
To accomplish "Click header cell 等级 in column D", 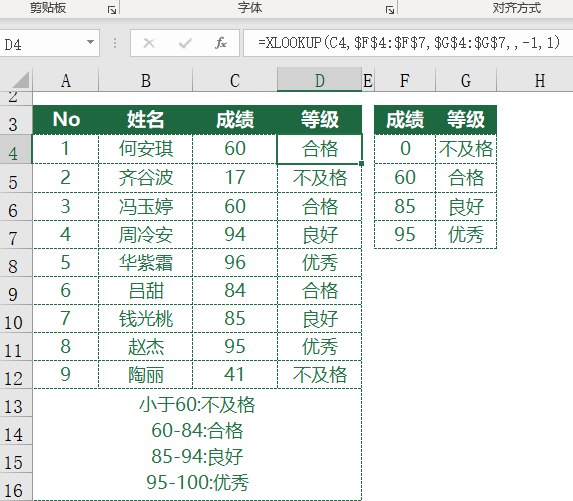I will tap(319, 120).
